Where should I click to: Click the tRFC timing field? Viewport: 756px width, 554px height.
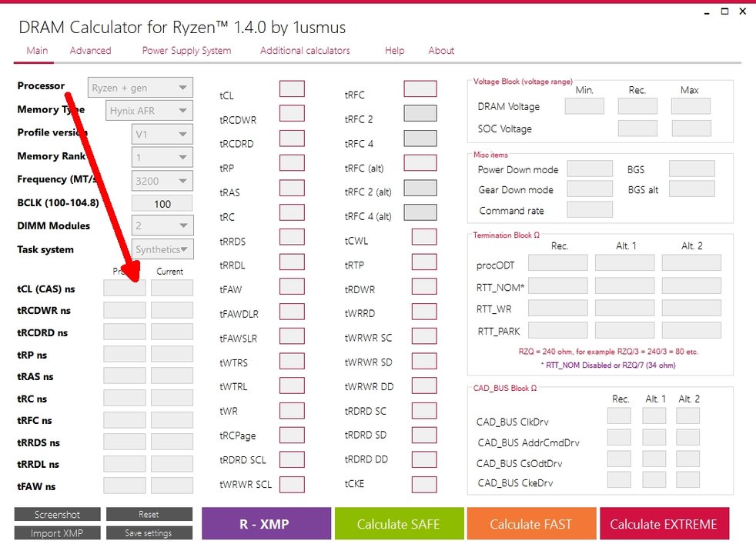pyautogui.click(x=420, y=89)
